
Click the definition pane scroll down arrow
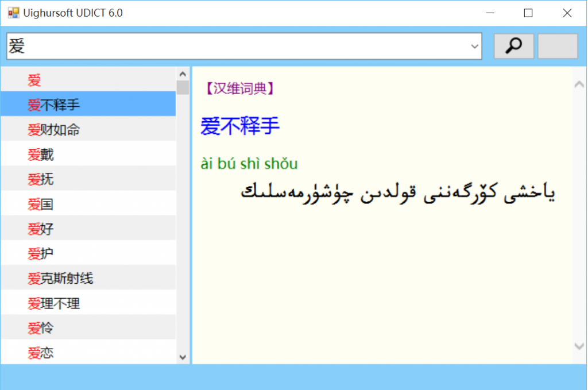(x=579, y=346)
